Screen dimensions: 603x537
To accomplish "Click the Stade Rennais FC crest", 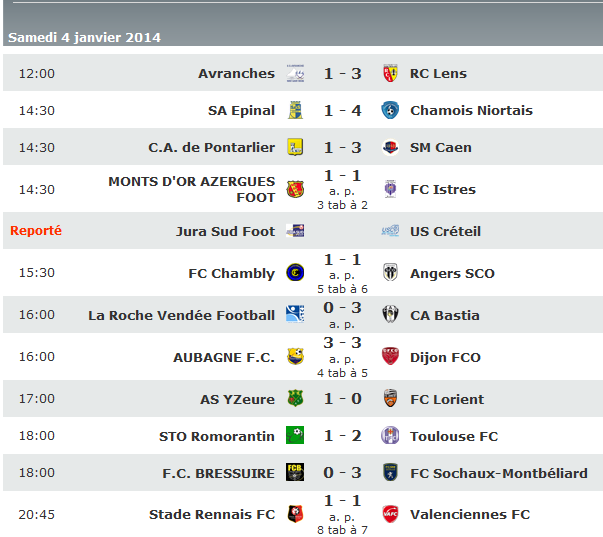I will tap(295, 514).
